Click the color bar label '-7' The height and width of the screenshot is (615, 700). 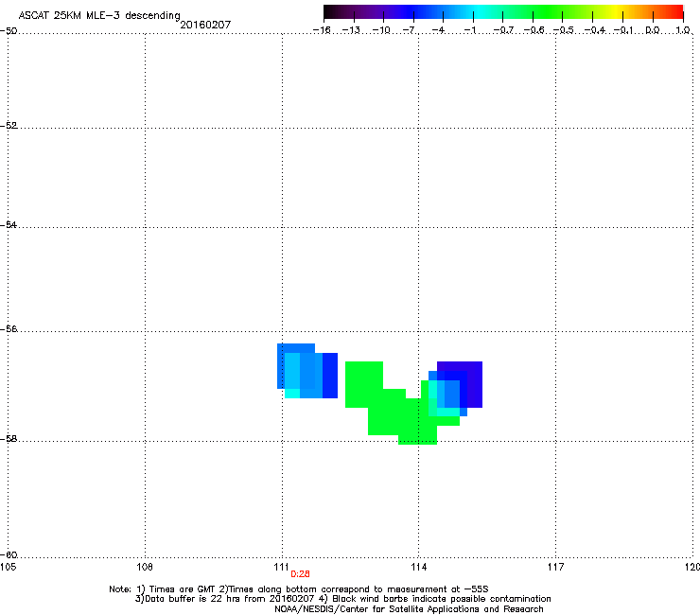pos(411,30)
